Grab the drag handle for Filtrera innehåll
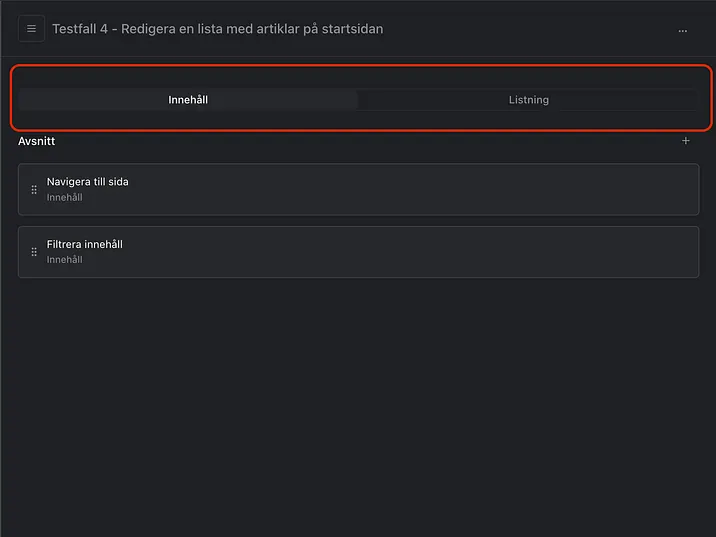 click(34, 252)
